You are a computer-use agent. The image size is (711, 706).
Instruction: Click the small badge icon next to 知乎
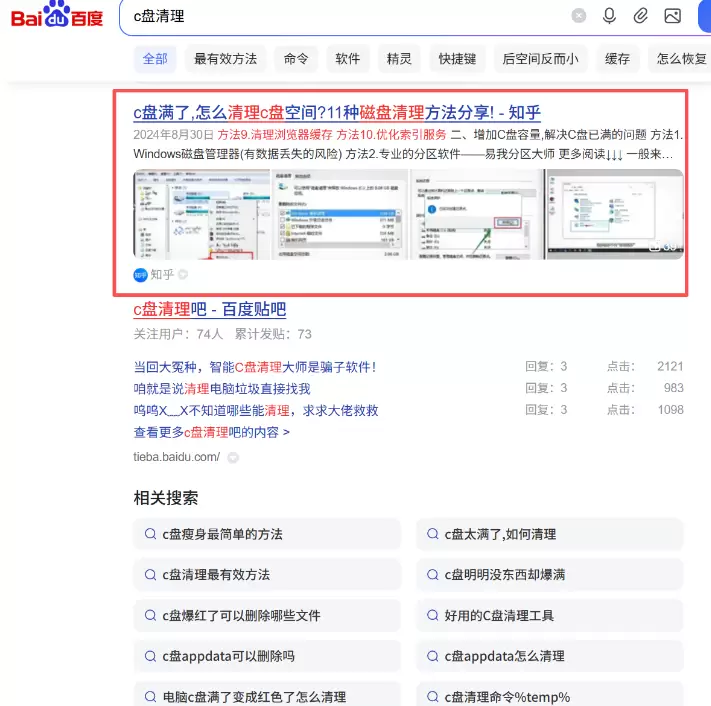183,274
